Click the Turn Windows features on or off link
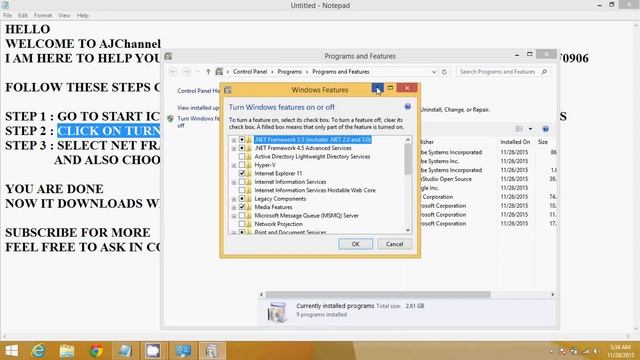This screenshot has height=360, width=640. click(198, 122)
